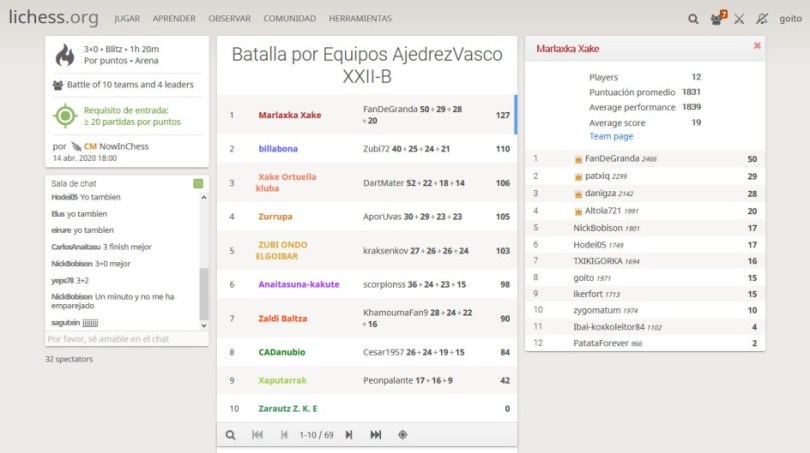This screenshot has width=810, height=453.
Task: Locate my position with target icon
Action: pyautogui.click(x=403, y=435)
